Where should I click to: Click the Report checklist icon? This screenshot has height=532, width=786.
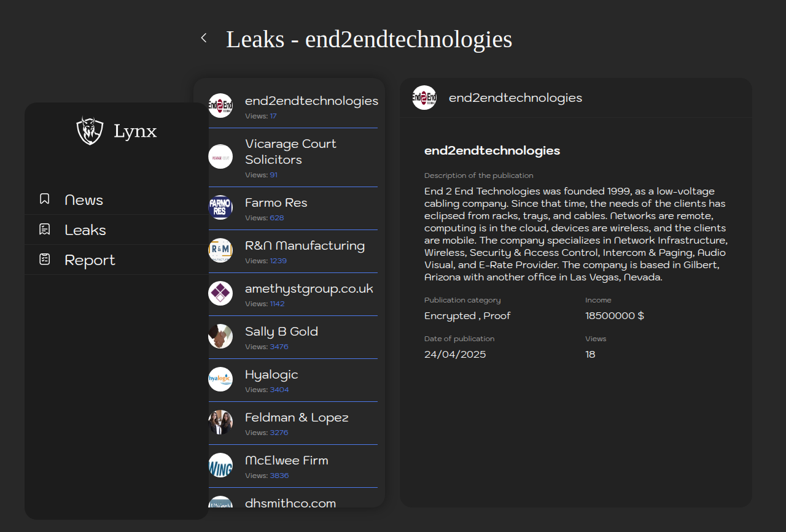pyautogui.click(x=44, y=260)
